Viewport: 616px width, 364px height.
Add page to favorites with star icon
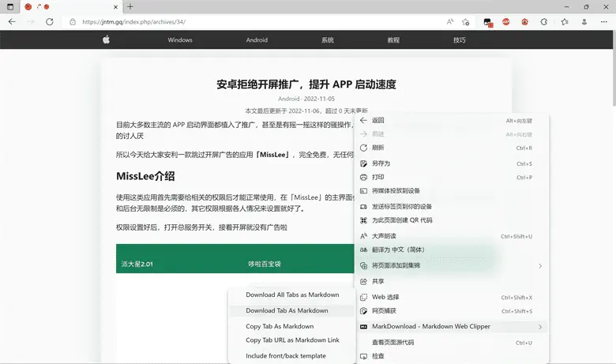pos(467,22)
